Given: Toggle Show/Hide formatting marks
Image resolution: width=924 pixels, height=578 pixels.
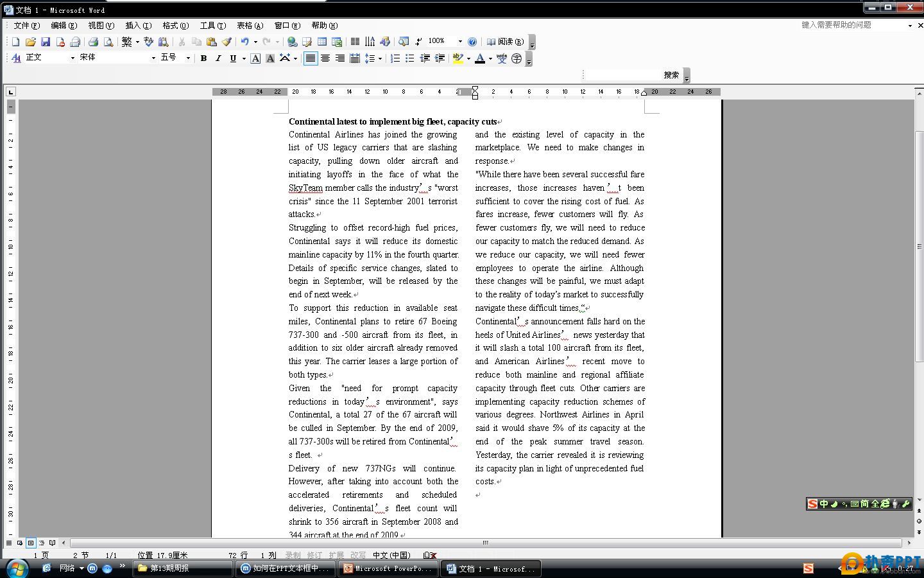Looking at the screenshot, I should point(418,42).
